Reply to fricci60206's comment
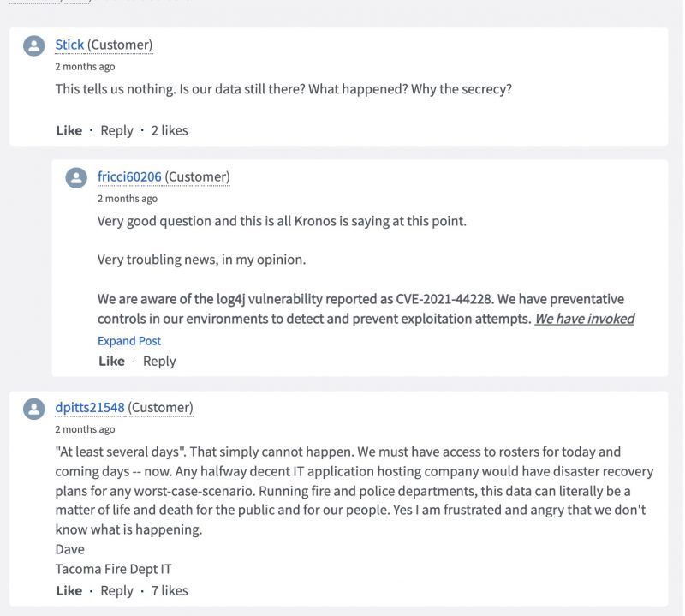Image resolution: width=685 pixels, height=616 pixels. pos(159,361)
